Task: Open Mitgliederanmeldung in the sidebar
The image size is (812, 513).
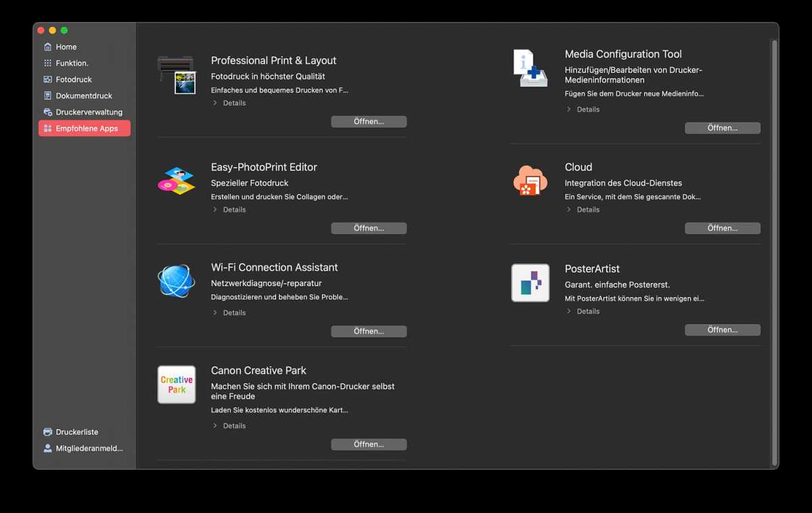Action: [x=89, y=448]
